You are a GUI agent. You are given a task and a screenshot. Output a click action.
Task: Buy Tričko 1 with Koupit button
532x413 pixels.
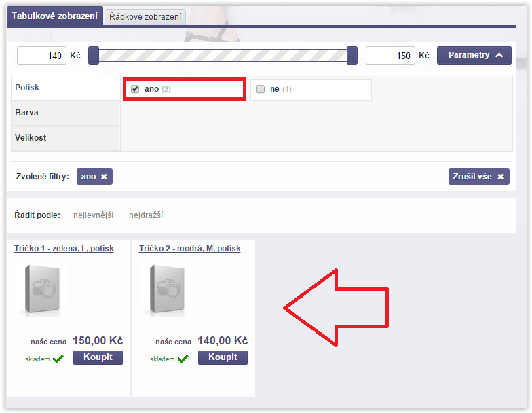[x=98, y=357]
